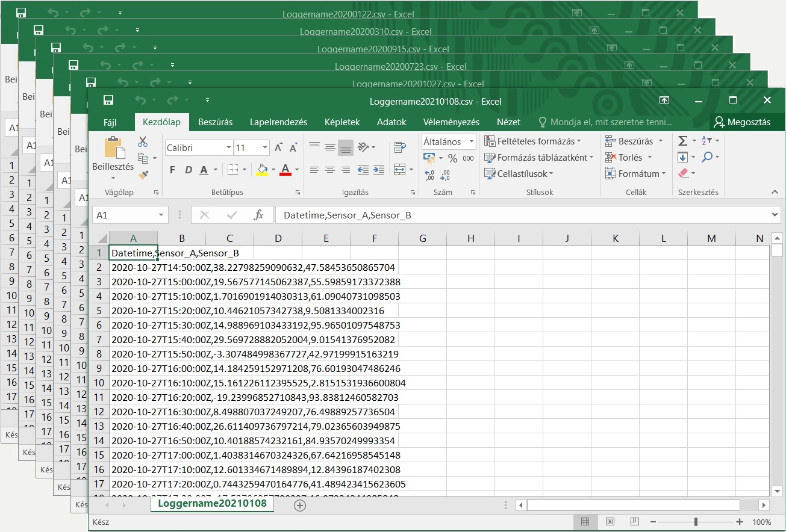Cut the selection with the scissors icon
The height and width of the screenshot is (532, 786).
coord(143,142)
